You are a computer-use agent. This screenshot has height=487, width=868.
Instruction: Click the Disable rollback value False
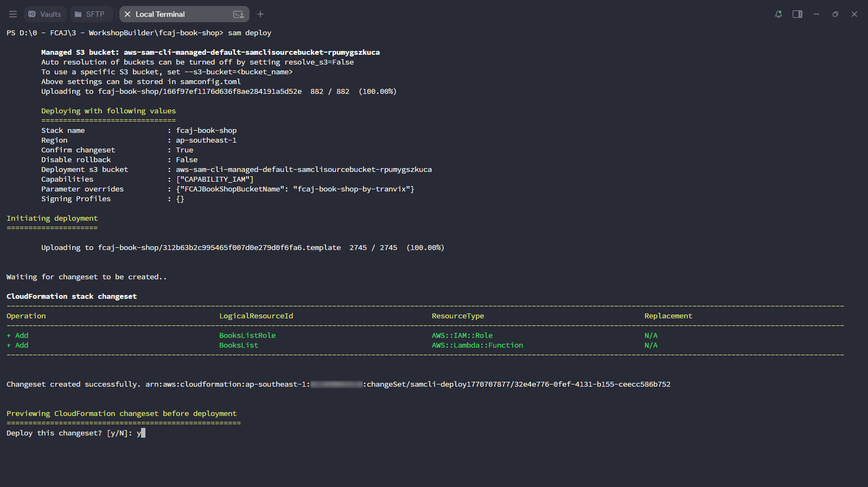coord(187,160)
